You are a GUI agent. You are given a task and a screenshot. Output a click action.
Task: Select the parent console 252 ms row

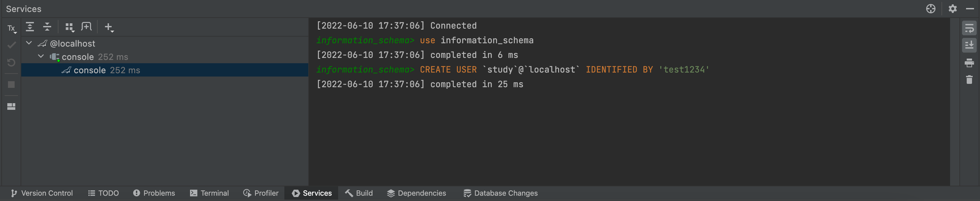165,57
